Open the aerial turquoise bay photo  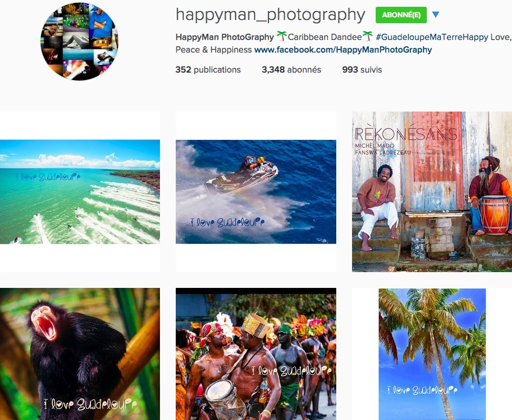[80, 192]
